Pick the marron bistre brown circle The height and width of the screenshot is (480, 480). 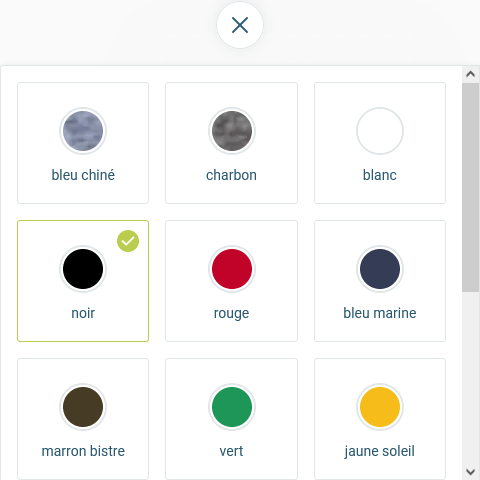click(83, 407)
